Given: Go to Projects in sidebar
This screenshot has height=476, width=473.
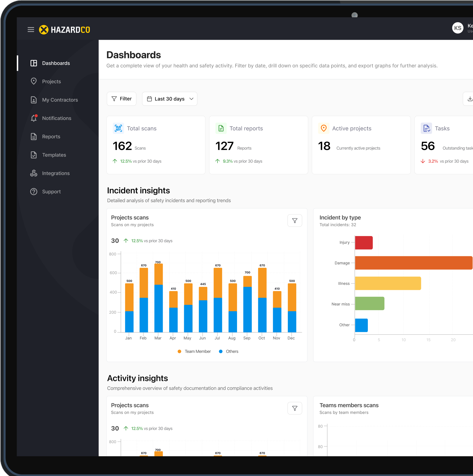Looking at the screenshot, I should [51, 81].
